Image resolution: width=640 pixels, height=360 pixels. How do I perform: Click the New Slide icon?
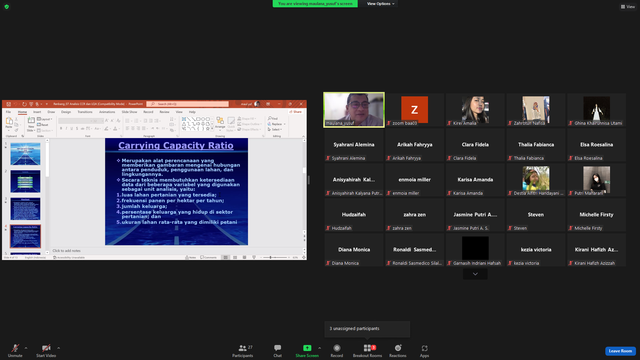pyautogui.click(x=31, y=121)
